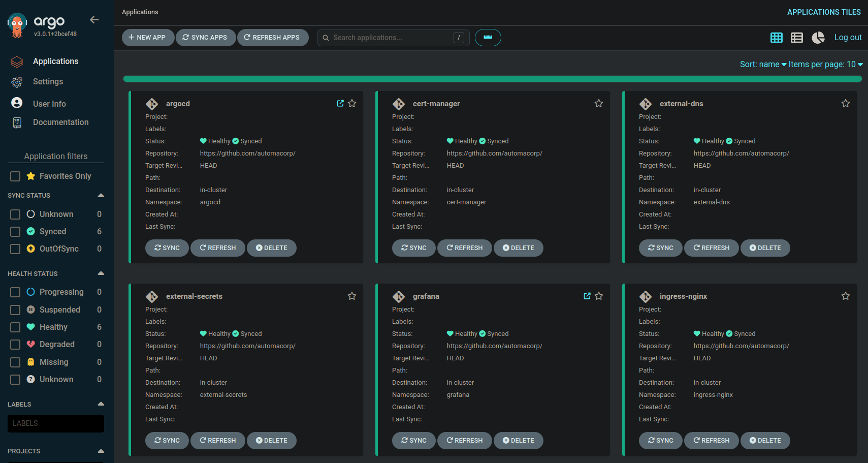Image resolution: width=868 pixels, height=463 pixels.
Task: Check the Unknown sync status filter
Action: click(x=15, y=214)
